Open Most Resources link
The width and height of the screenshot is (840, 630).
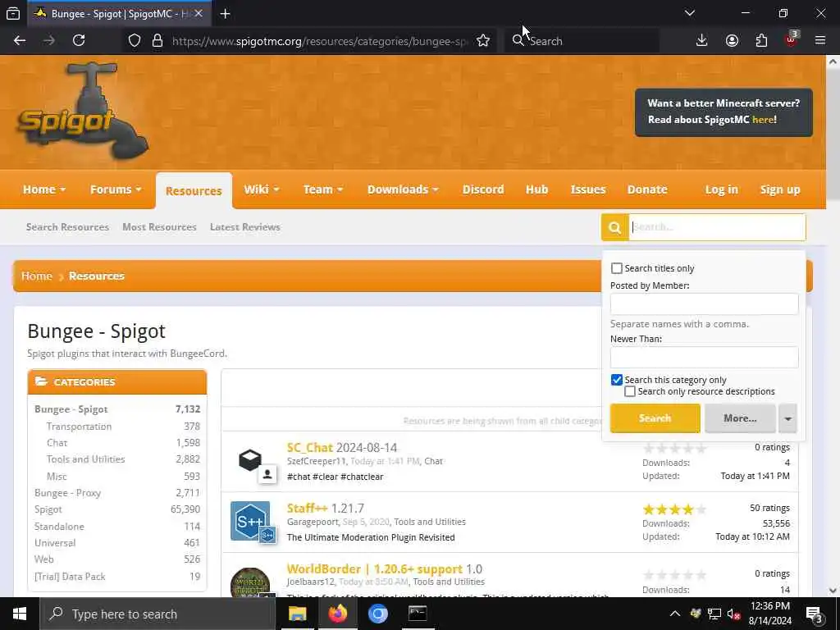pos(159,227)
